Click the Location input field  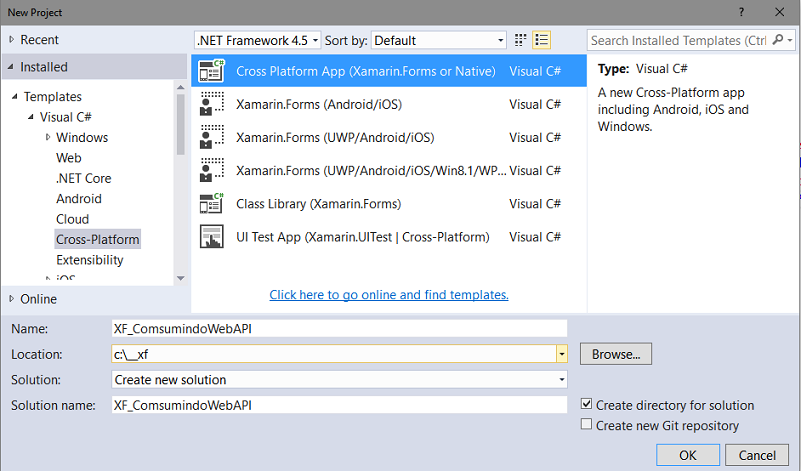(x=334, y=354)
